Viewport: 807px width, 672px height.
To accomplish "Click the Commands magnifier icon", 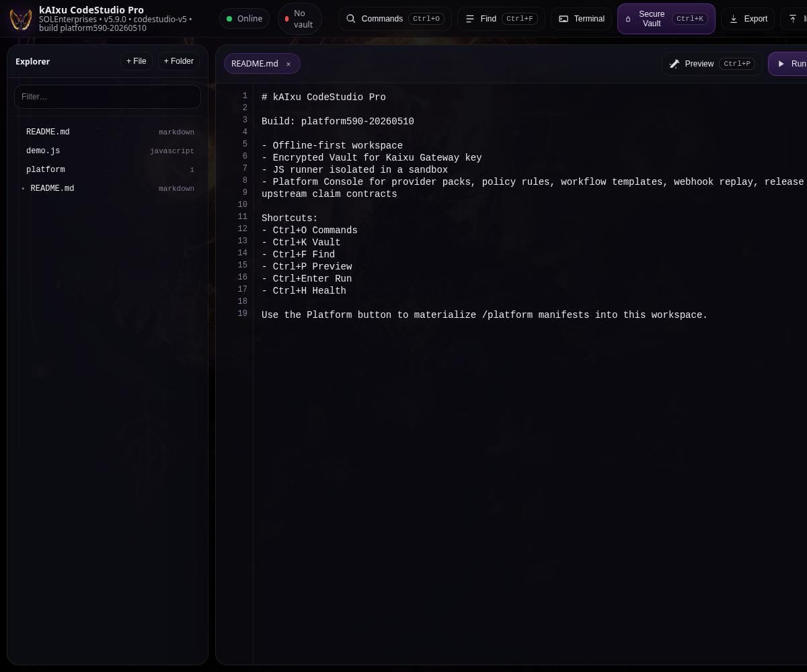I will [351, 19].
